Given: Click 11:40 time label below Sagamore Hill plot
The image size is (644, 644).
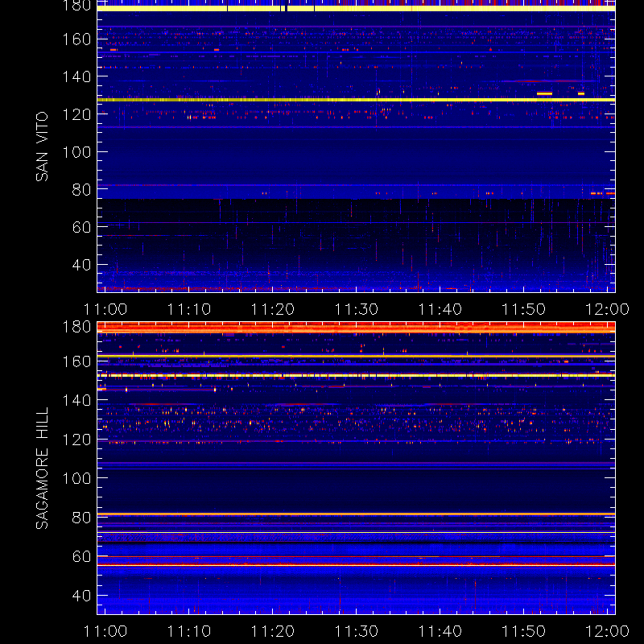Looking at the screenshot, I should coord(440,631).
